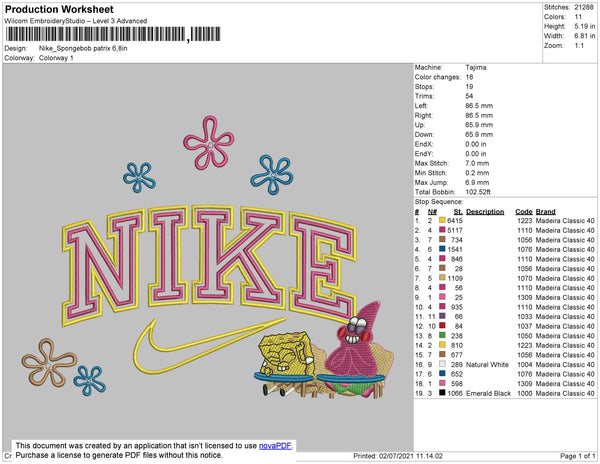Click the Printed 02/07/2021 timestamp
The height and width of the screenshot is (464, 600).
pyautogui.click(x=398, y=456)
